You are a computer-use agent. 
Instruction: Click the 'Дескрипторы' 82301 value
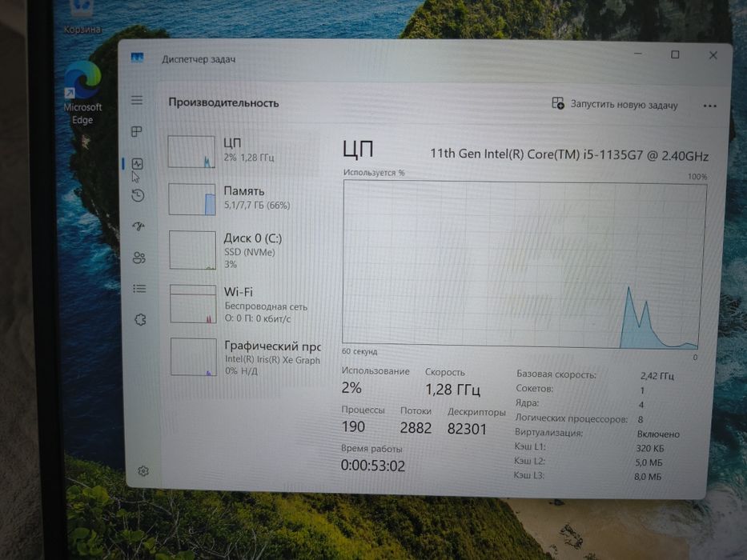(467, 429)
